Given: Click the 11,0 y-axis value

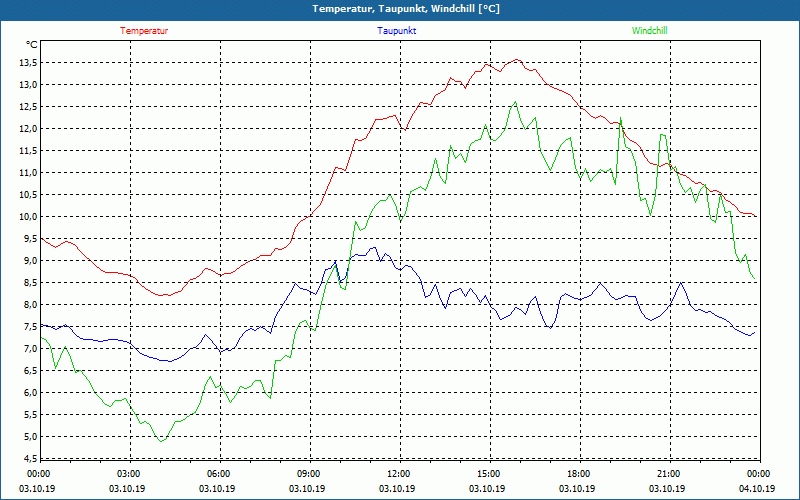Looking at the screenshot, I should [29, 172].
